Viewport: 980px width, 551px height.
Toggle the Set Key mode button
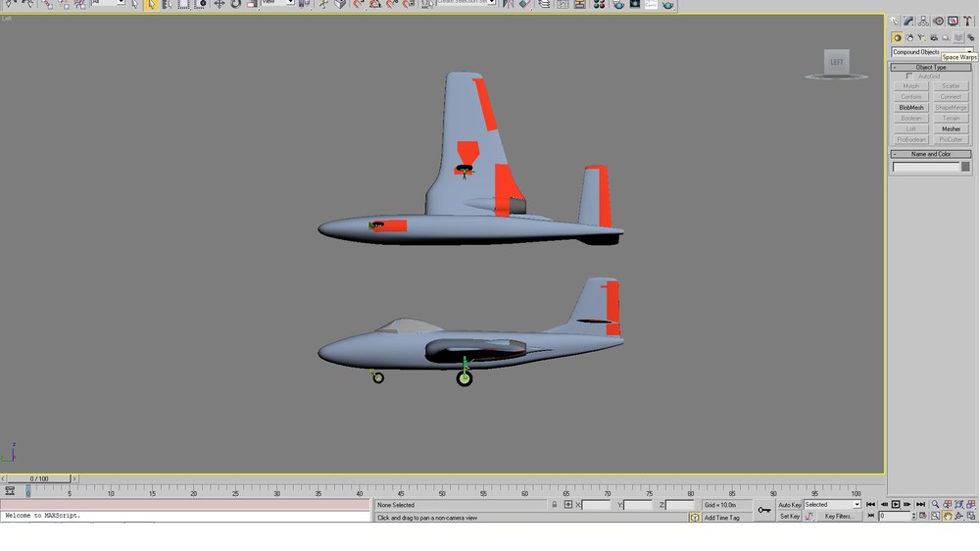coord(789,517)
